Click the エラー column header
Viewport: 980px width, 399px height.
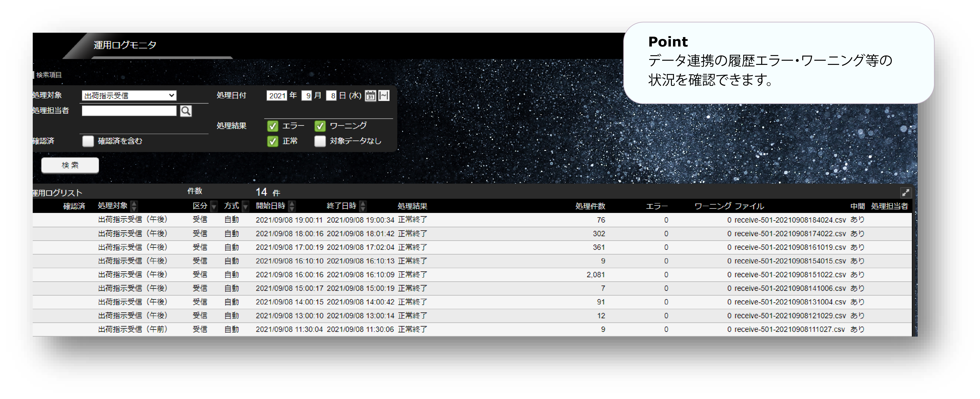coord(657,206)
